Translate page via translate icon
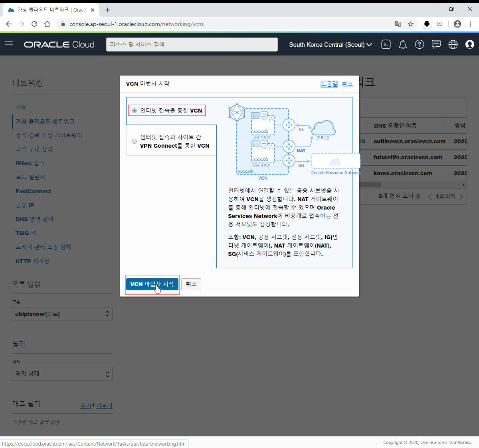Screen dimensions: 479x448 [x=398, y=24]
